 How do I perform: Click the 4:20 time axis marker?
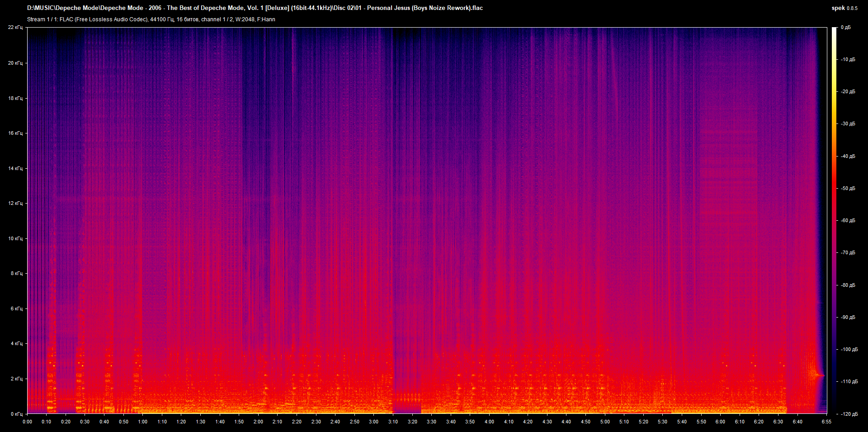(x=528, y=422)
